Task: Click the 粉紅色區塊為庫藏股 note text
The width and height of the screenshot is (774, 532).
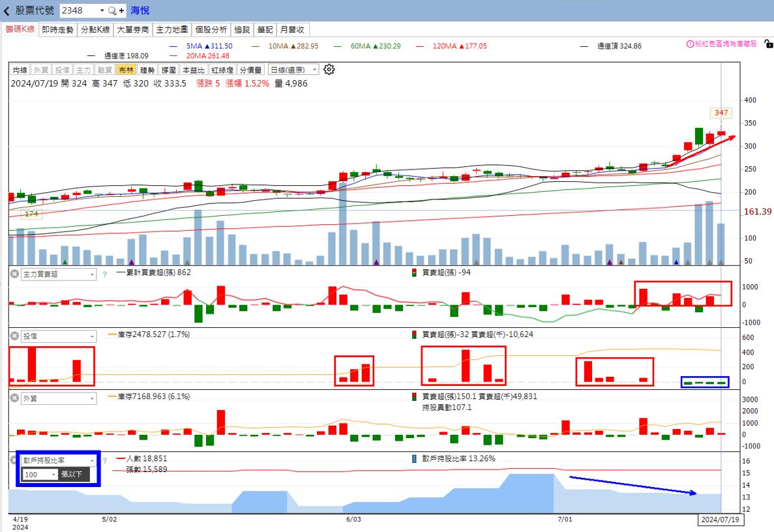Action: 726,44
